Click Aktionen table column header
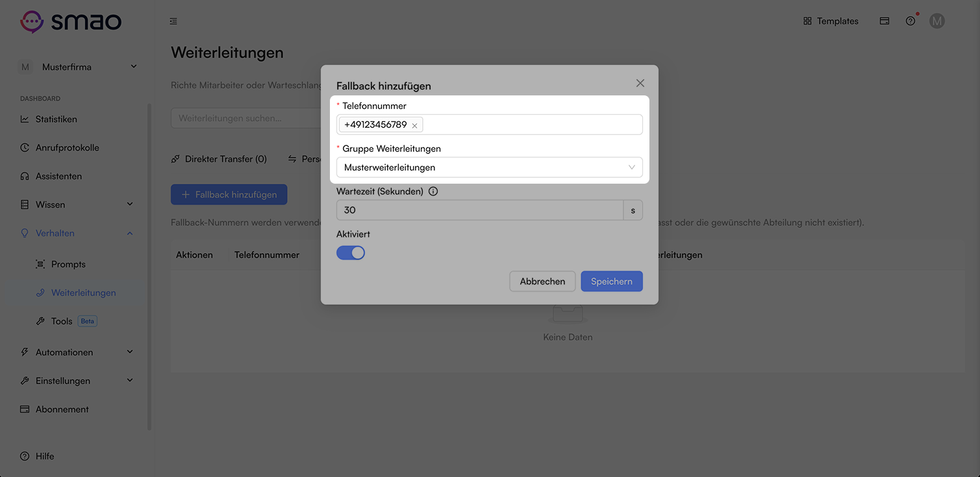 pos(194,255)
